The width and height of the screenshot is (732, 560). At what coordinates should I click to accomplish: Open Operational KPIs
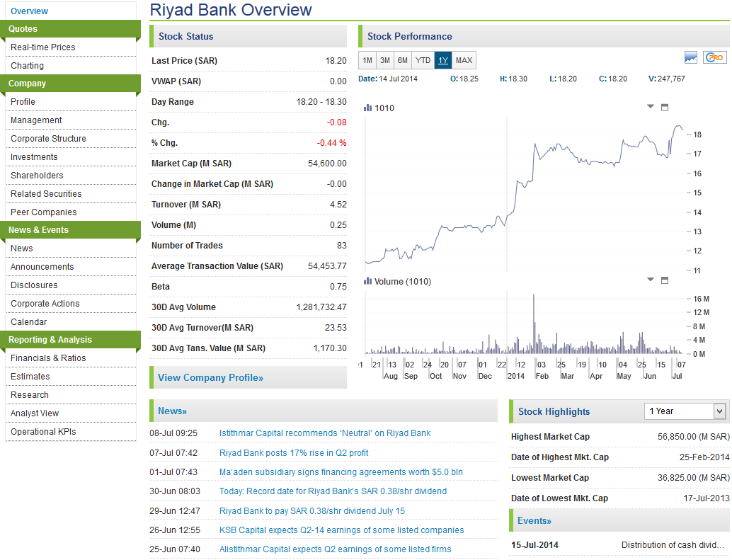click(43, 432)
